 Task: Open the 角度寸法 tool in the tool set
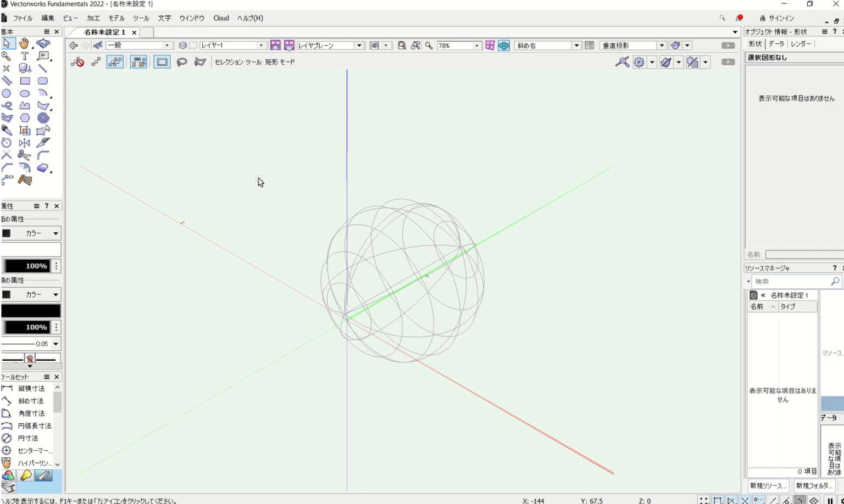coord(30,413)
